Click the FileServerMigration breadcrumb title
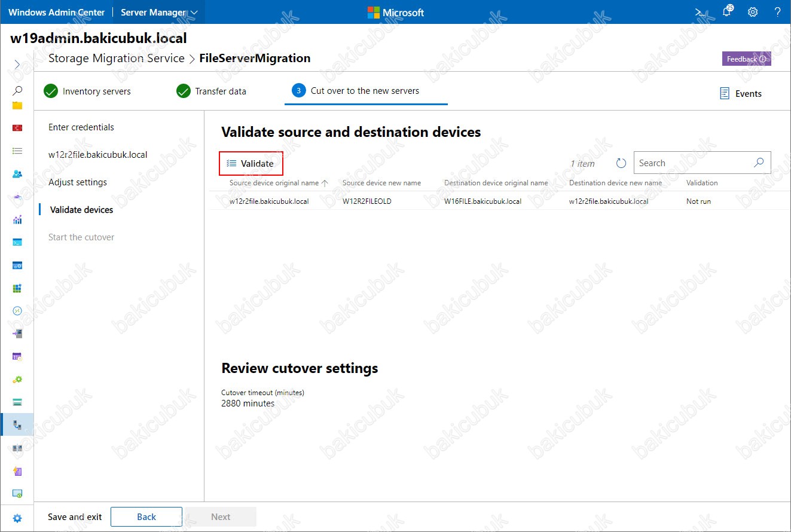 pos(255,58)
